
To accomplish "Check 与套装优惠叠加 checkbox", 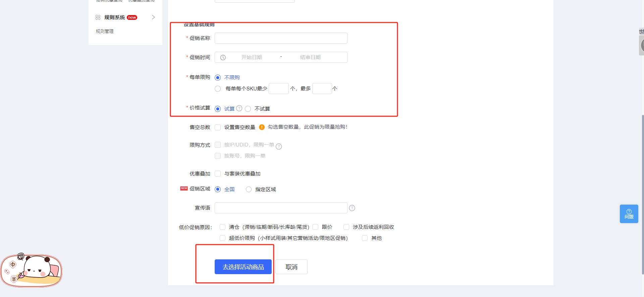I will click(x=218, y=174).
